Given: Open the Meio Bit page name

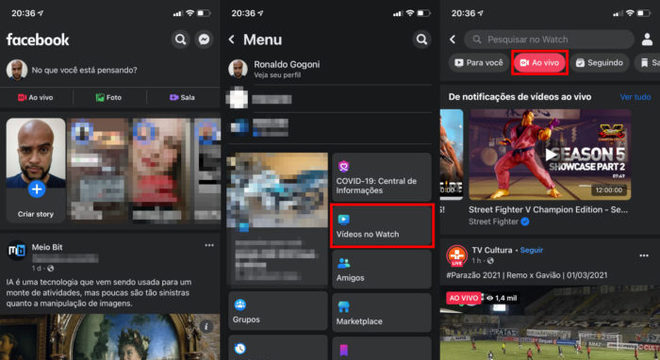Looking at the screenshot, I should pos(47,247).
